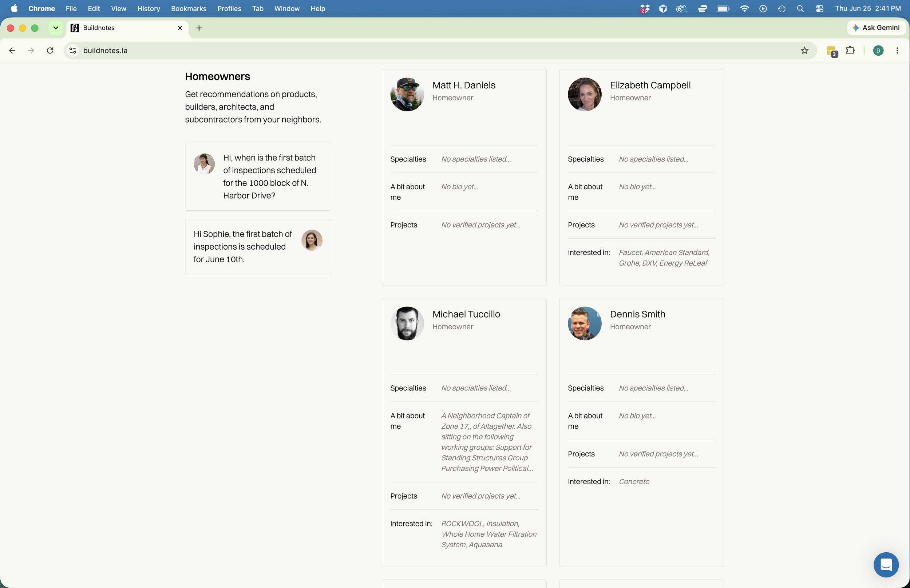
Task: Open Elizabeth Campbell name link
Action: click(650, 85)
